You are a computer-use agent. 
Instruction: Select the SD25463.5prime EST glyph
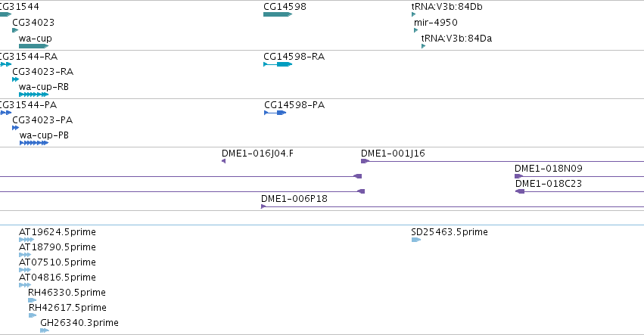click(416, 240)
